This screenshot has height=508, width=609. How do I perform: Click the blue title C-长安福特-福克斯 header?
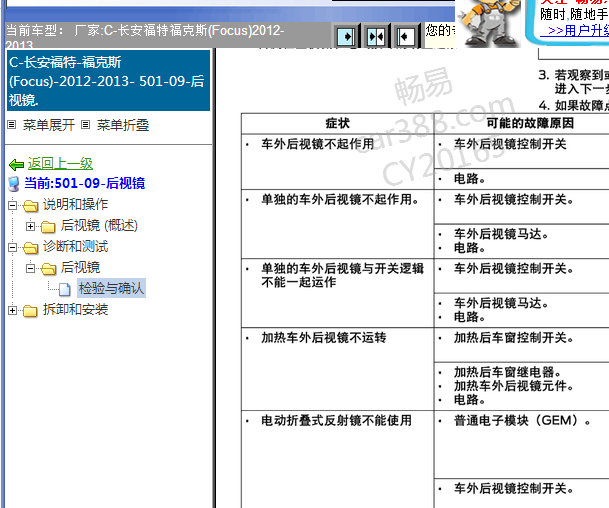[x=108, y=81]
